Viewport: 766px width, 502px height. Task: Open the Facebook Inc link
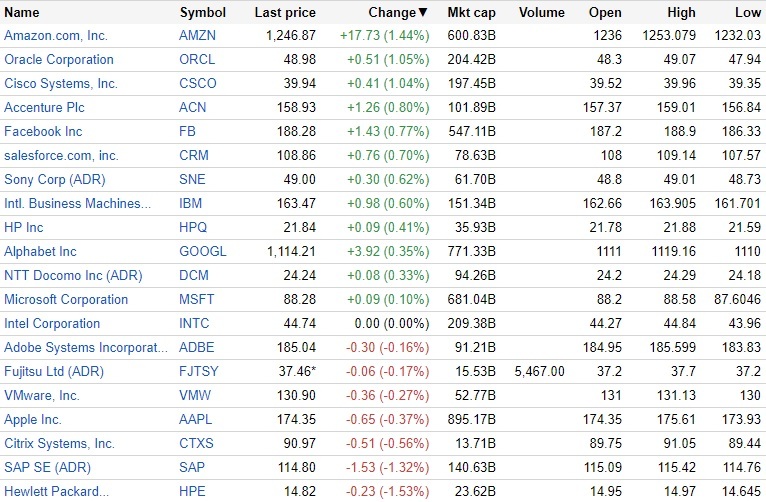coord(43,131)
